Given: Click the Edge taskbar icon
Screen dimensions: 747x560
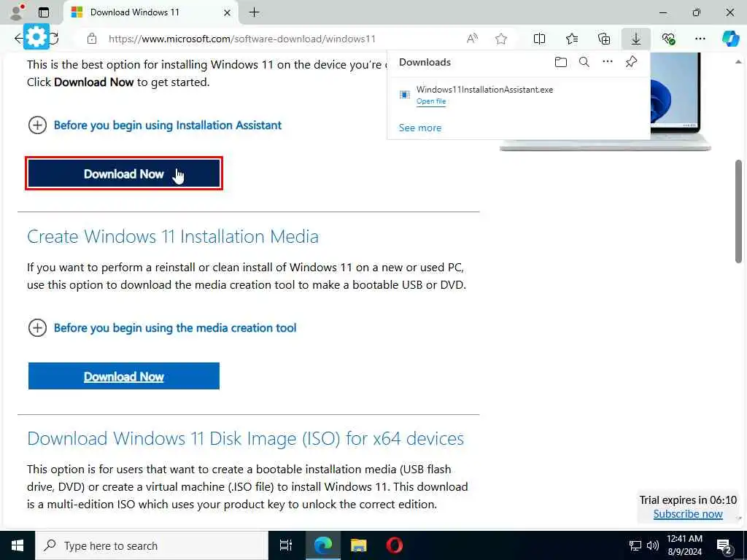Looking at the screenshot, I should click(322, 545).
